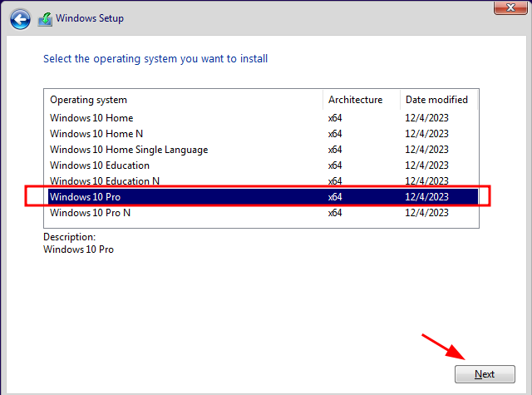Image resolution: width=532 pixels, height=395 pixels.
Task: Click the Architecture column header
Action: click(362, 100)
